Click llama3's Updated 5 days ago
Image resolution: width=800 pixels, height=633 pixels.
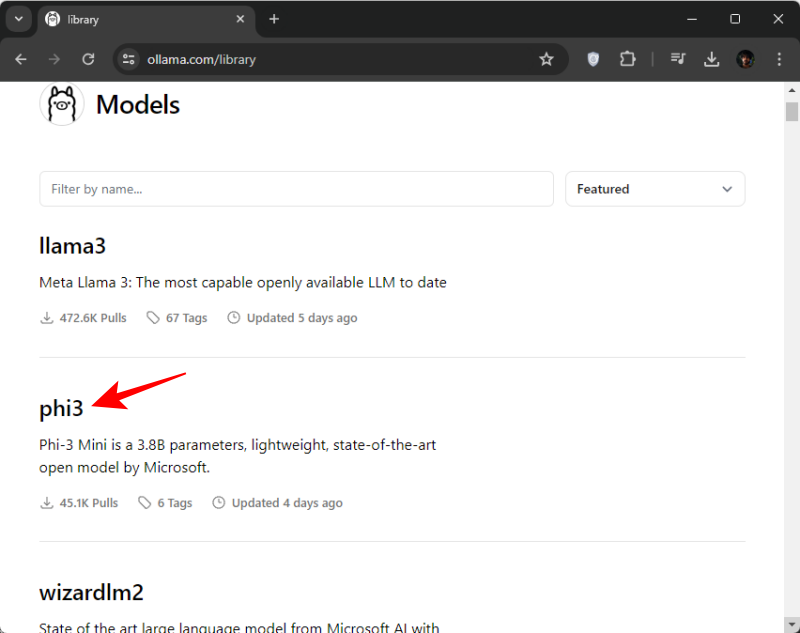point(292,318)
